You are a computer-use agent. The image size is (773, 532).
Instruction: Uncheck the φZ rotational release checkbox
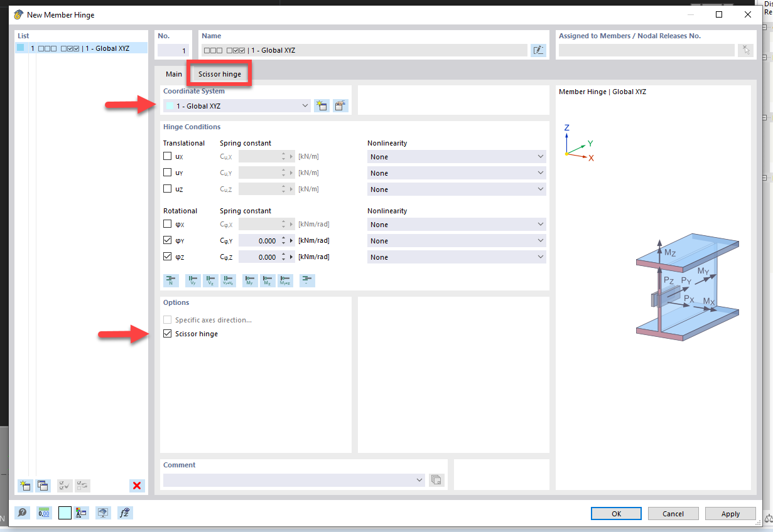point(167,257)
